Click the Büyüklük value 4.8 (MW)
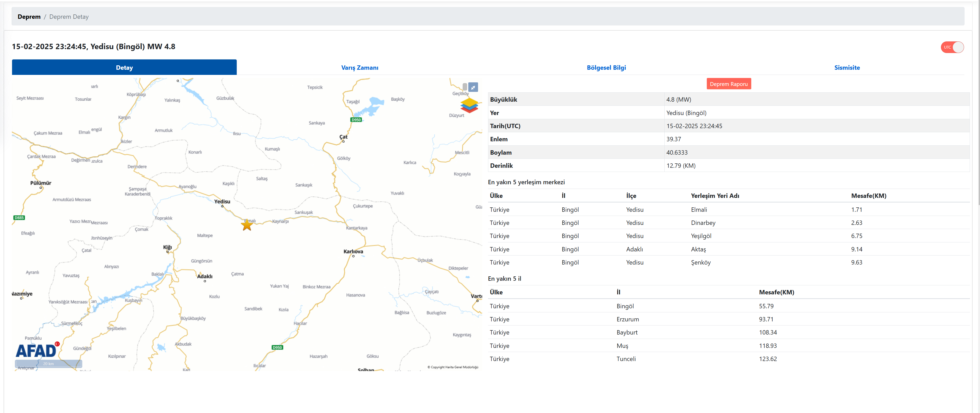The height and width of the screenshot is (413, 980). 678,99
